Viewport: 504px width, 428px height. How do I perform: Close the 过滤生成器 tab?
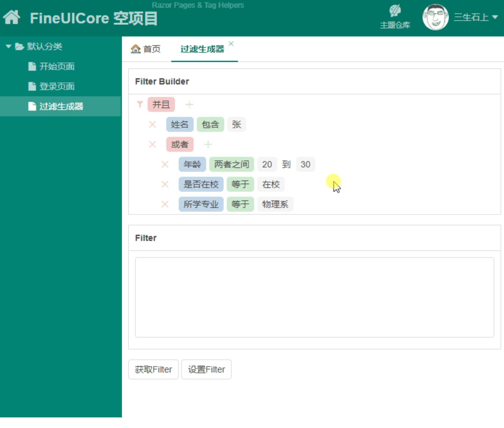pyautogui.click(x=231, y=44)
